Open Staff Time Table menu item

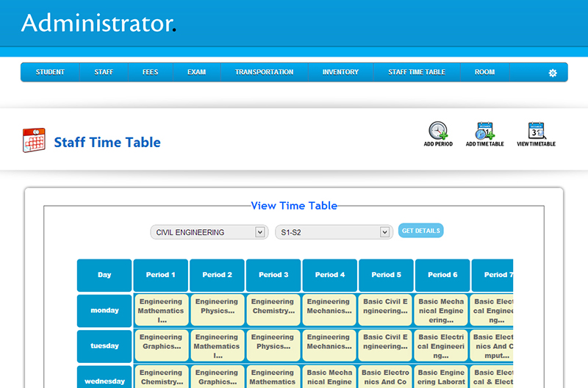click(x=417, y=72)
